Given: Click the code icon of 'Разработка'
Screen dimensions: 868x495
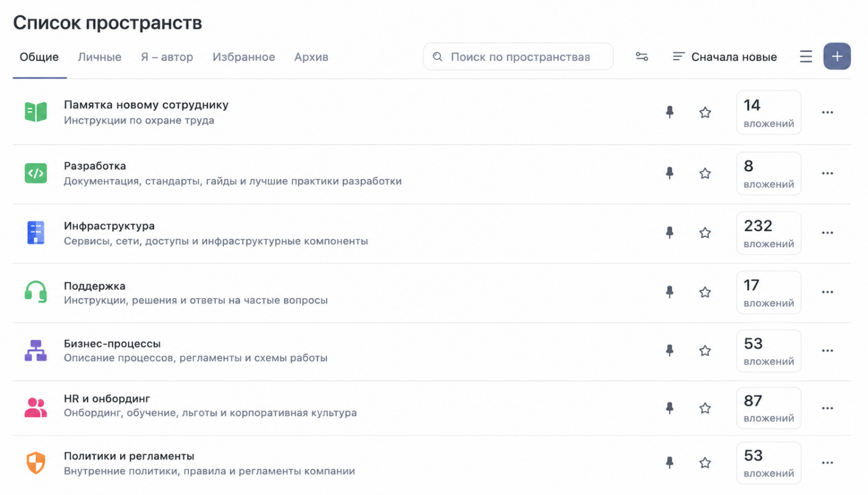Looking at the screenshot, I should coord(36,173).
